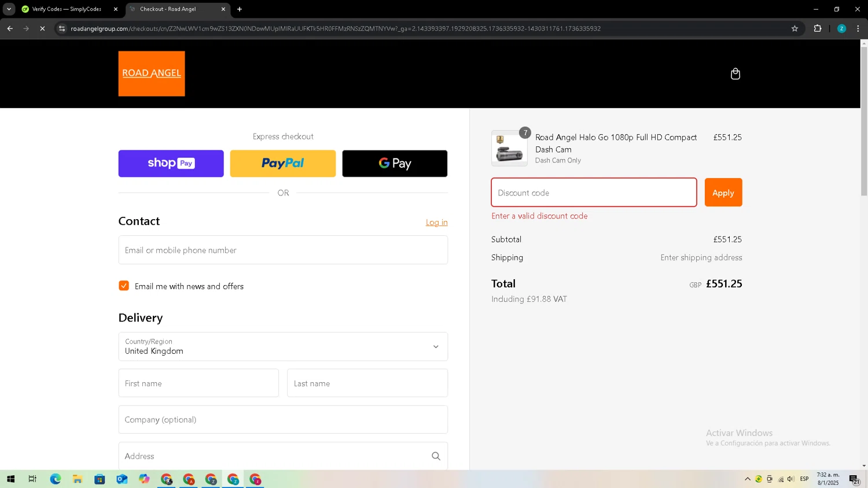Viewport: 868px width, 488px height.
Task: Open File Explorer from taskbar
Action: (77, 479)
